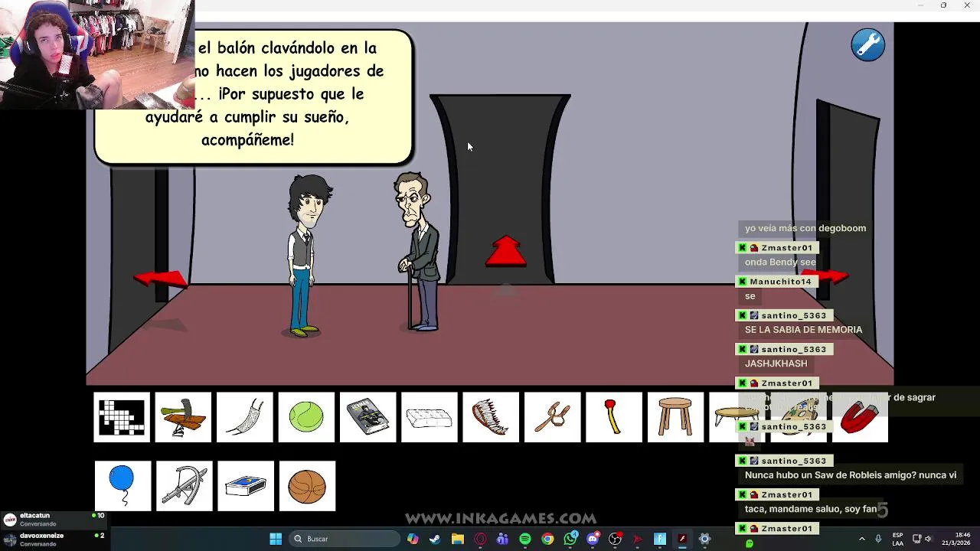
Task: Click chat message 'JASHJKHASH'
Action: pyautogui.click(x=776, y=364)
